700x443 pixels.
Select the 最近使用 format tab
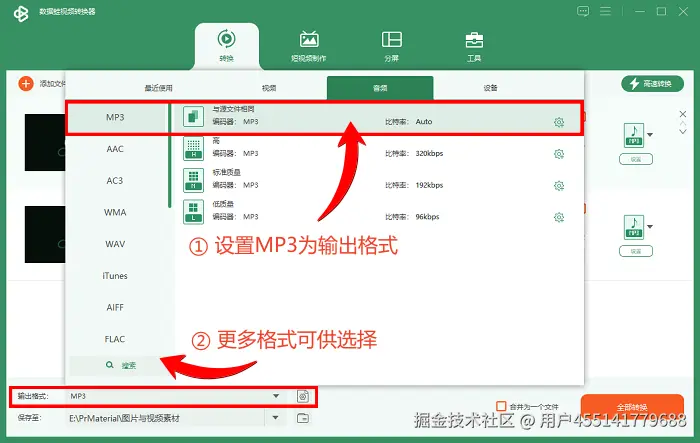tap(158, 88)
